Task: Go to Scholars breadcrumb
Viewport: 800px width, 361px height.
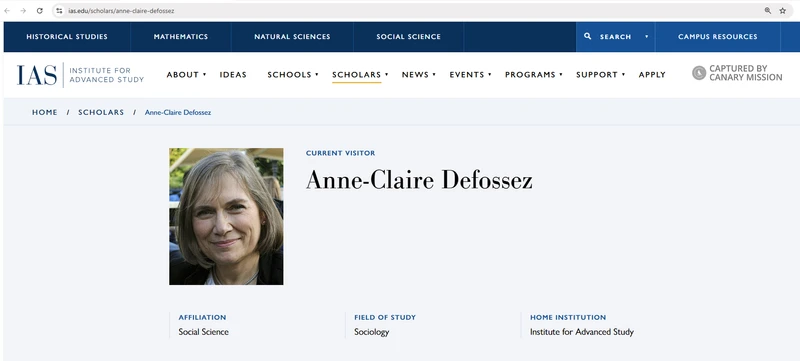Action: [101, 112]
